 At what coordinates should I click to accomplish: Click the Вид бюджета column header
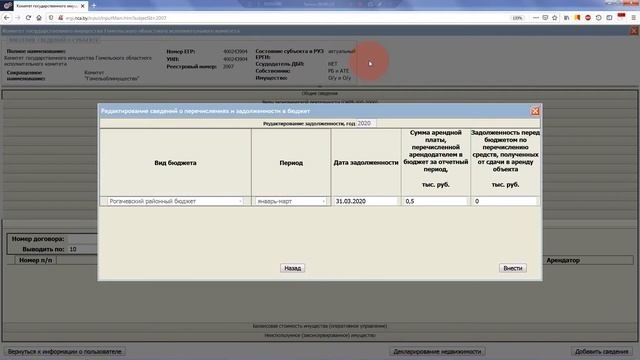(176, 162)
